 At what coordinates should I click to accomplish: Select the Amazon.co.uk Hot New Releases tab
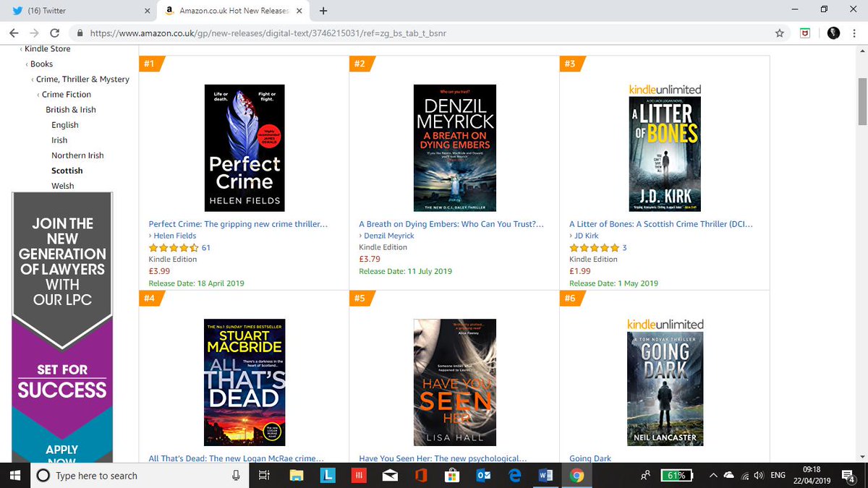(x=231, y=11)
